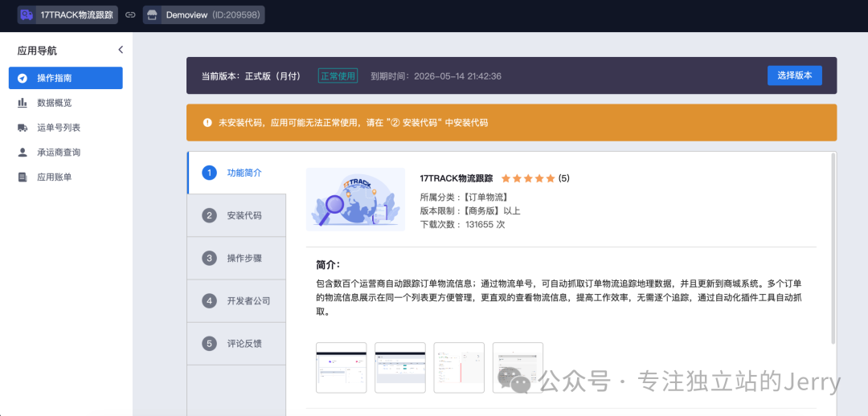The image size is (868, 416).
Task: Click the 操作指南 compass icon
Action: [23, 78]
